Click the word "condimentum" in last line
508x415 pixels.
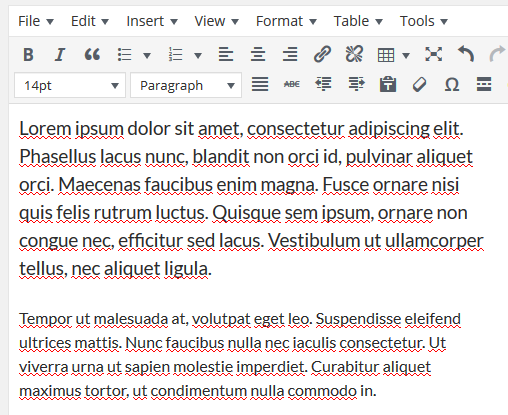pyautogui.click(x=199, y=391)
